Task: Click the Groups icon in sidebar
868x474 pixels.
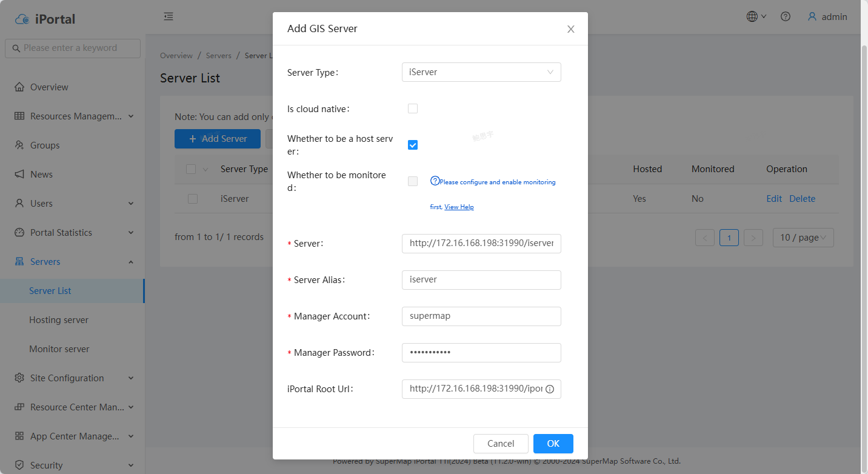Action: 19,145
